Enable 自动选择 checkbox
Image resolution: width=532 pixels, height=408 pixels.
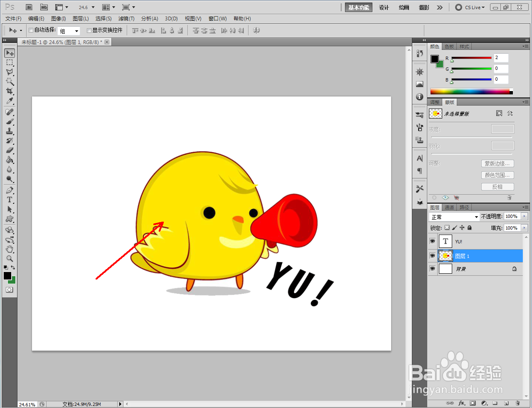pos(31,30)
